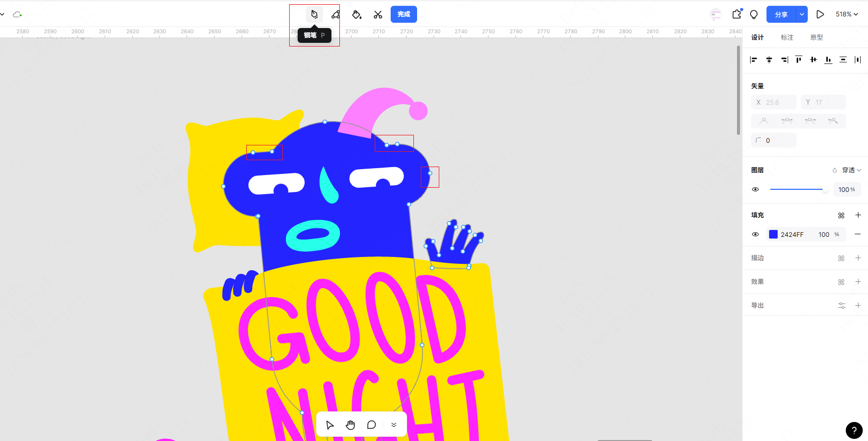
Task: Select the hand pan tool in bottom bar
Action: point(350,425)
